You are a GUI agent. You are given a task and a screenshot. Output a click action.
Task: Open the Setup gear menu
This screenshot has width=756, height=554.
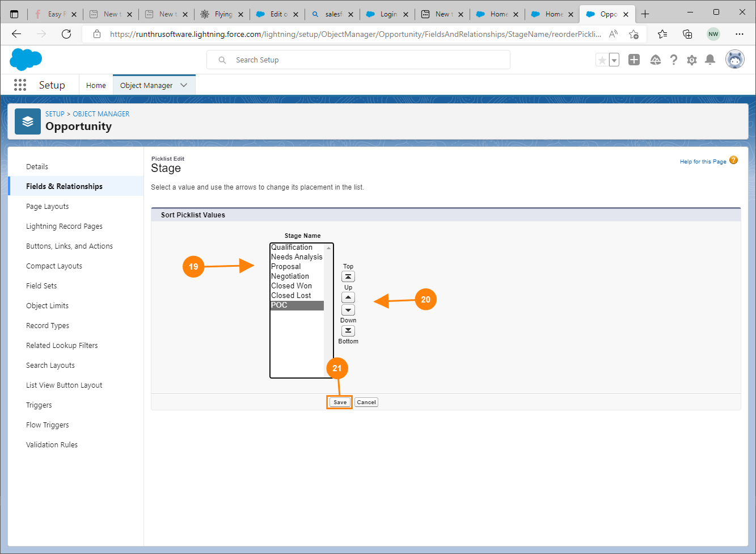[691, 60]
